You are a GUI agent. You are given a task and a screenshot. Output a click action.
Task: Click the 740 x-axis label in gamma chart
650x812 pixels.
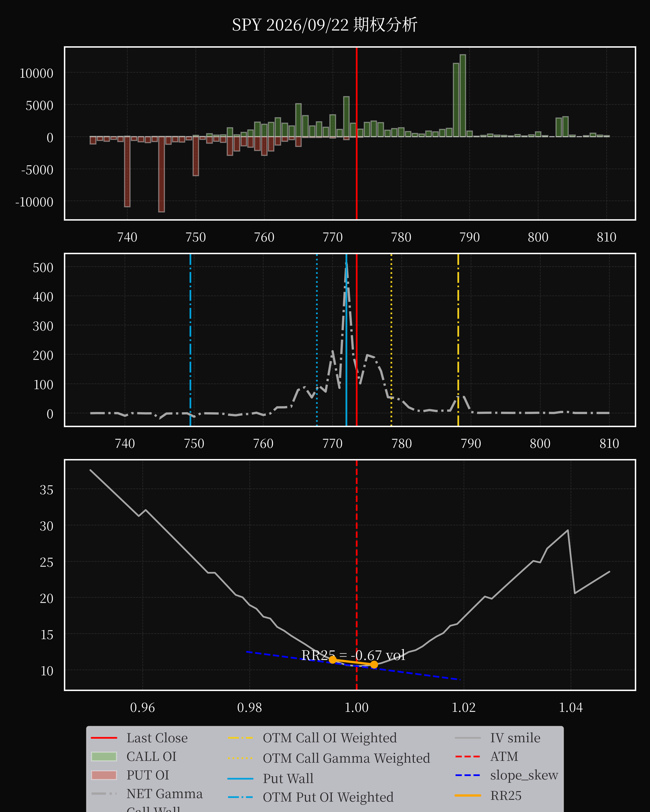(125, 444)
